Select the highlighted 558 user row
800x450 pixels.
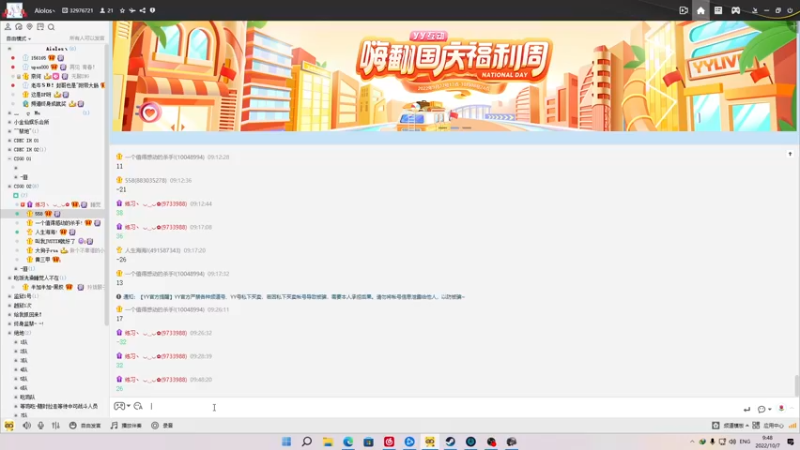(x=54, y=213)
